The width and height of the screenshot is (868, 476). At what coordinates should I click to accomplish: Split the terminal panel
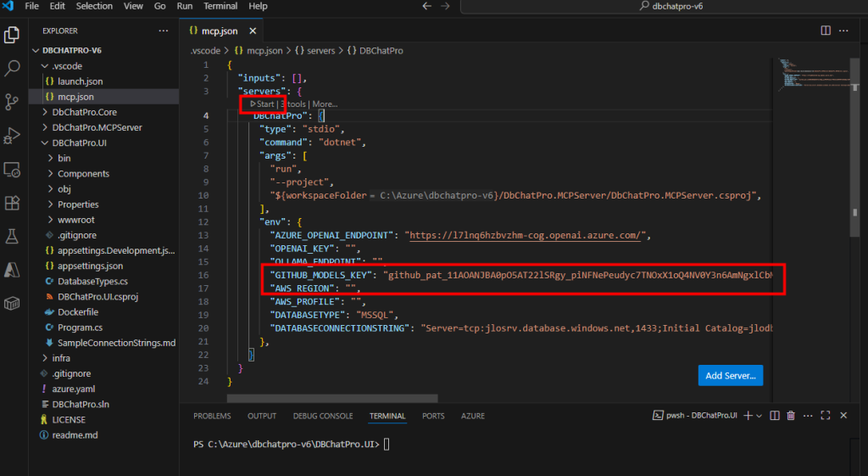coord(775,416)
